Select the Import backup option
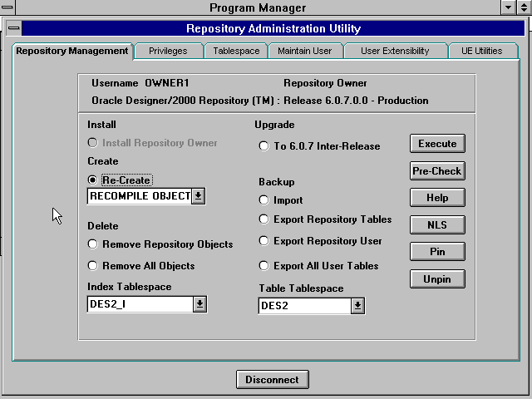 pos(264,200)
